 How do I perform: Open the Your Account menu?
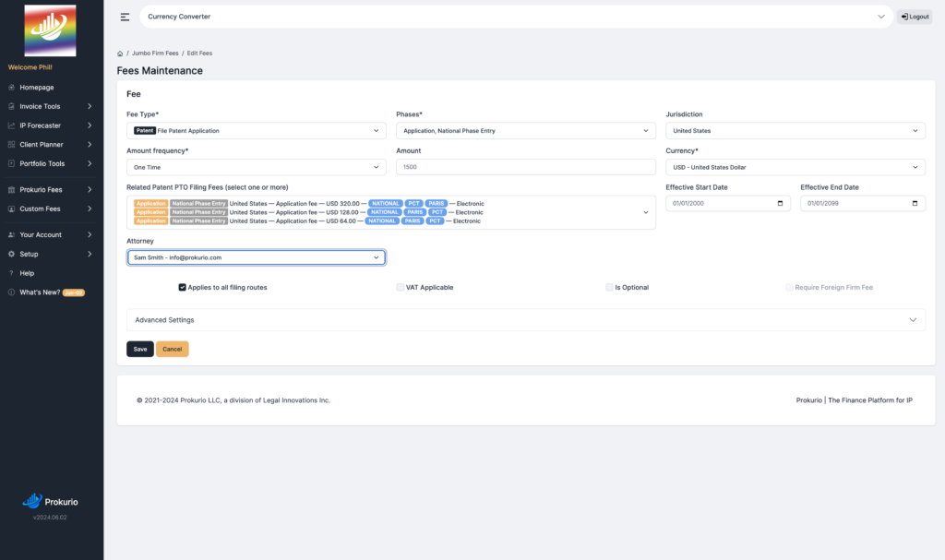[x=52, y=235]
